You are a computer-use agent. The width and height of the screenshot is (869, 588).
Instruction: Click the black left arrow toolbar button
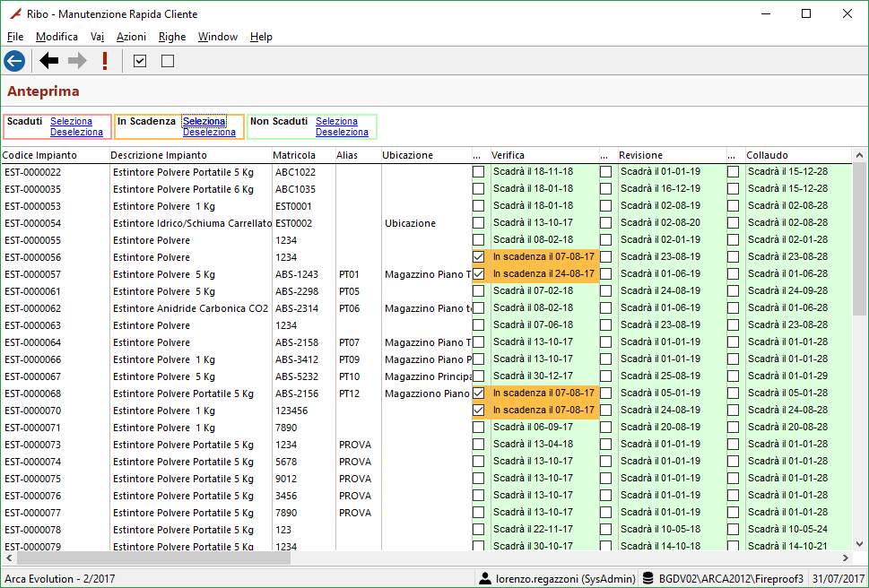49,60
